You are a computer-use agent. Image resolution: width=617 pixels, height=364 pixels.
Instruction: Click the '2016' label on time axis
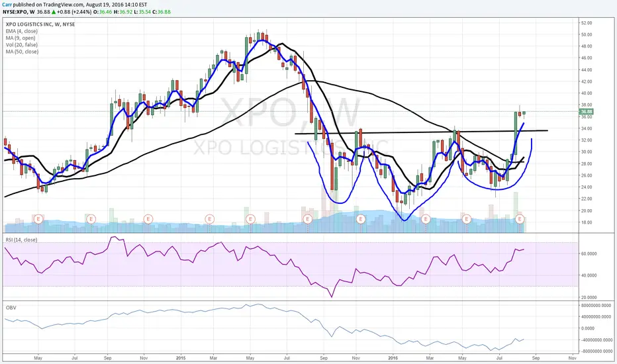coord(393,358)
